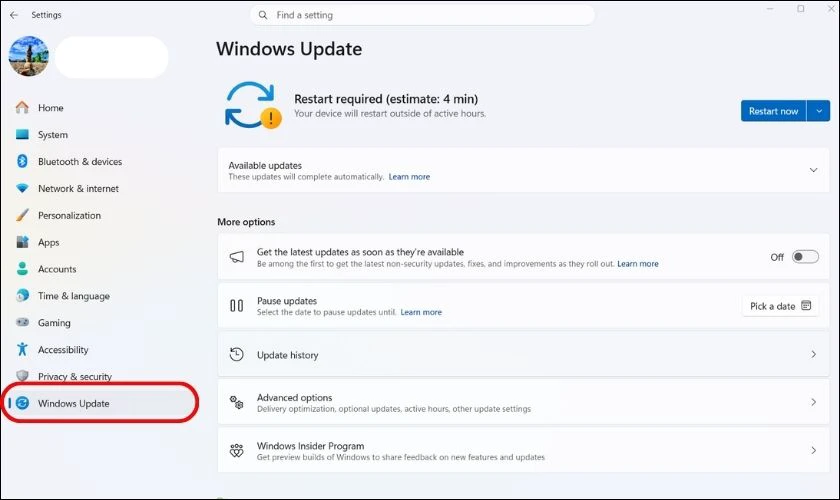
Task: Open Privacy & security settings
Action: pyautogui.click(x=74, y=376)
